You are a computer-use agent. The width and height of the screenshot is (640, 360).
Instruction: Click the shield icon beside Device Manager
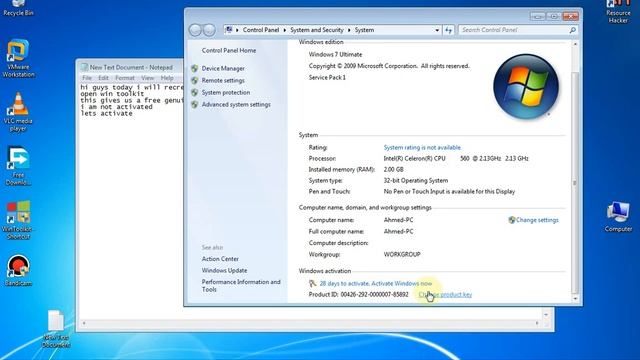point(195,69)
